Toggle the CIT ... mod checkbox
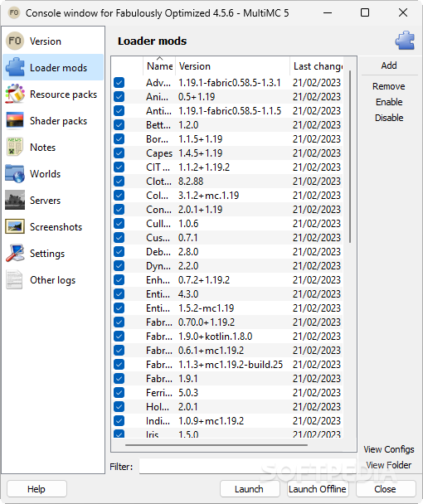The image size is (423, 504). [x=119, y=167]
